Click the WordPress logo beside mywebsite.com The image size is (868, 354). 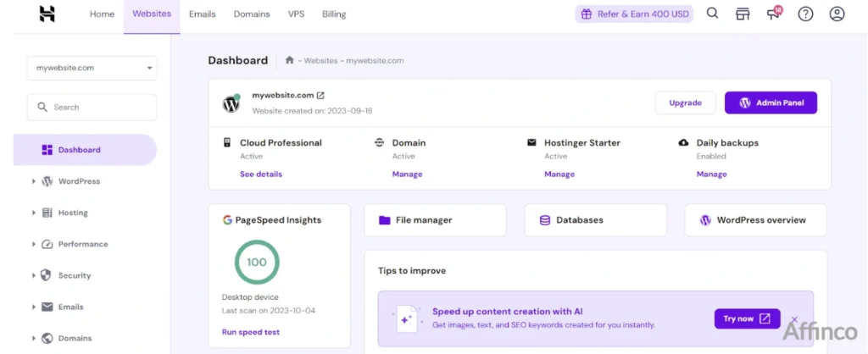(x=231, y=103)
